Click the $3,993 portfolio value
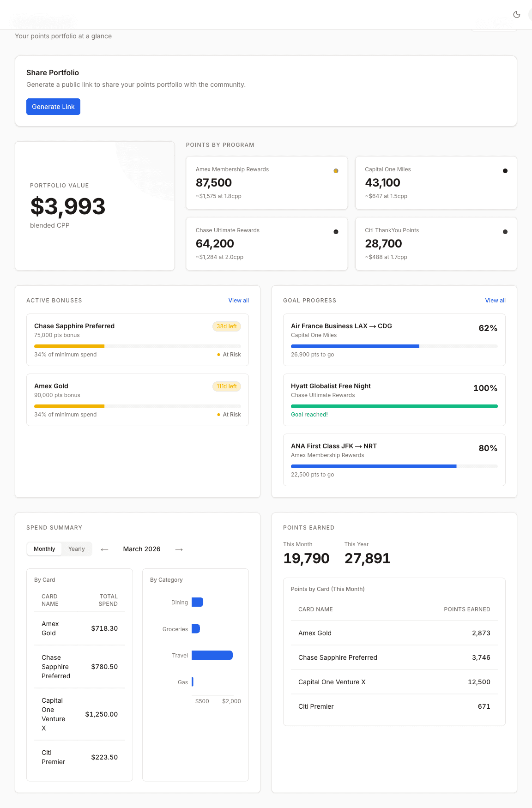This screenshot has height=808, width=532. [68, 206]
